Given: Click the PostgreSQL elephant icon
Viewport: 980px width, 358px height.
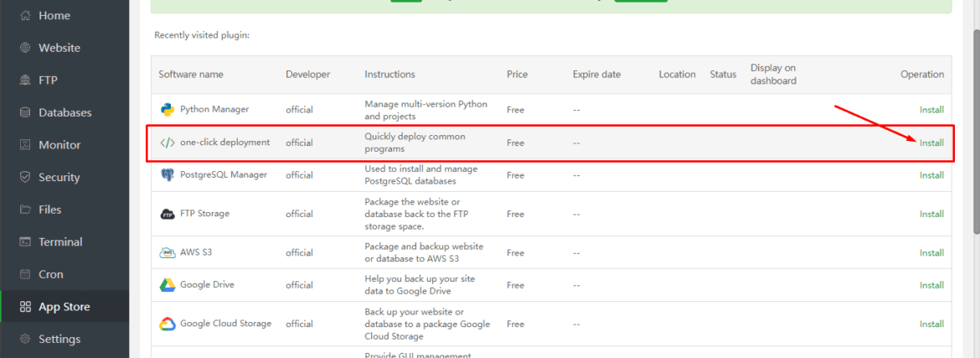Looking at the screenshot, I should point(167,175).
